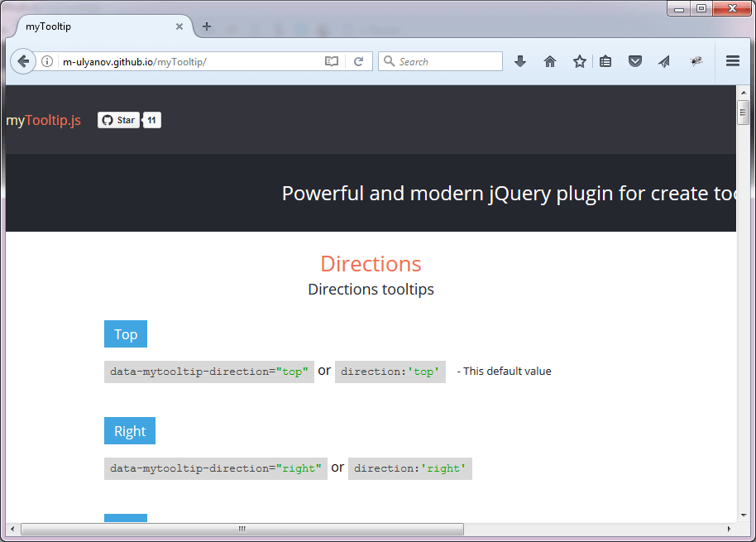Show site information icon in address bar

[x=47, y=61]
